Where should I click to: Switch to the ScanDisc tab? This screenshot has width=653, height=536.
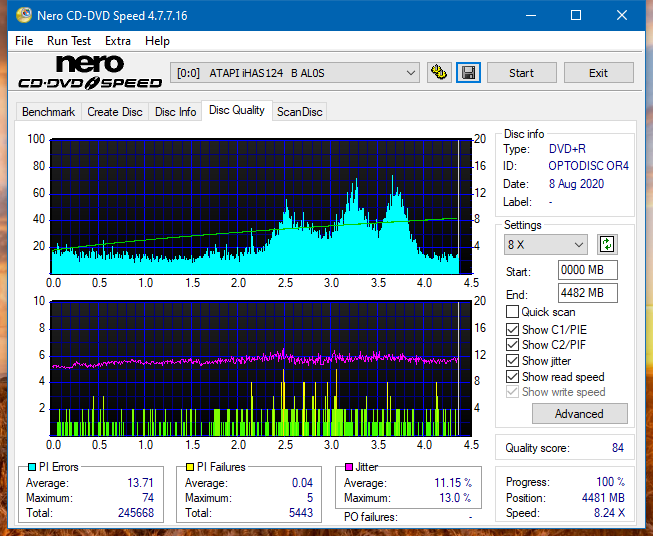point(299,112)
